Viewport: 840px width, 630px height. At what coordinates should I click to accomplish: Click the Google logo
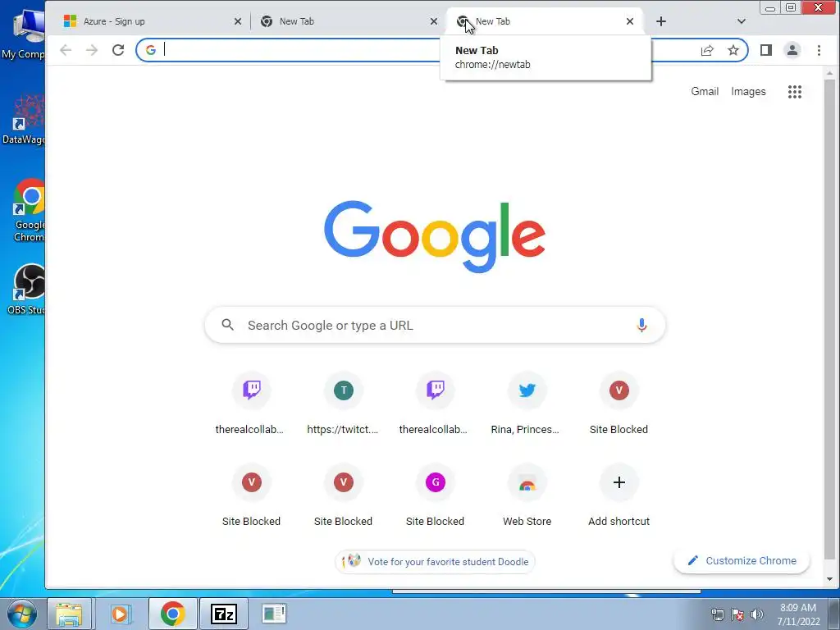[435, 236]
